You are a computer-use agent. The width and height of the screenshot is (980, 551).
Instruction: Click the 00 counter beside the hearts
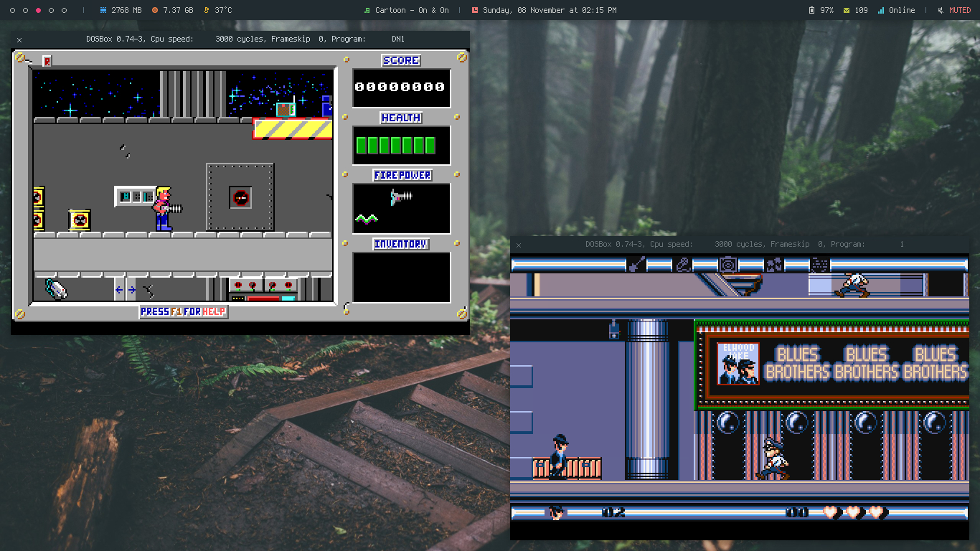[797, 512]
